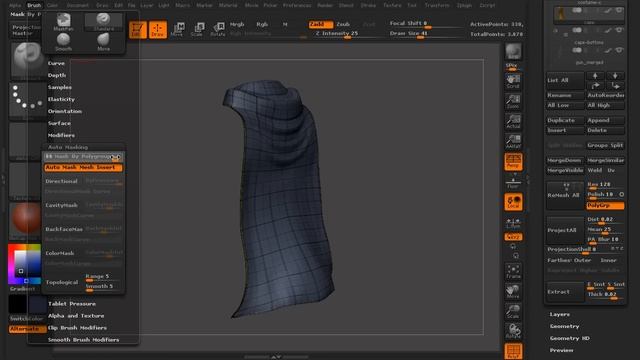Toggle the Floor grid icon

513,182
